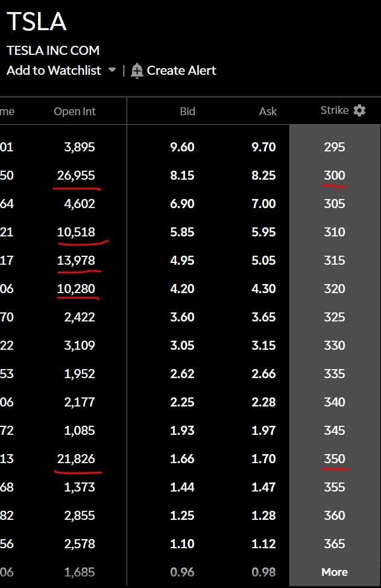
Task: Select the 365 strike
Action: [335, 544]
